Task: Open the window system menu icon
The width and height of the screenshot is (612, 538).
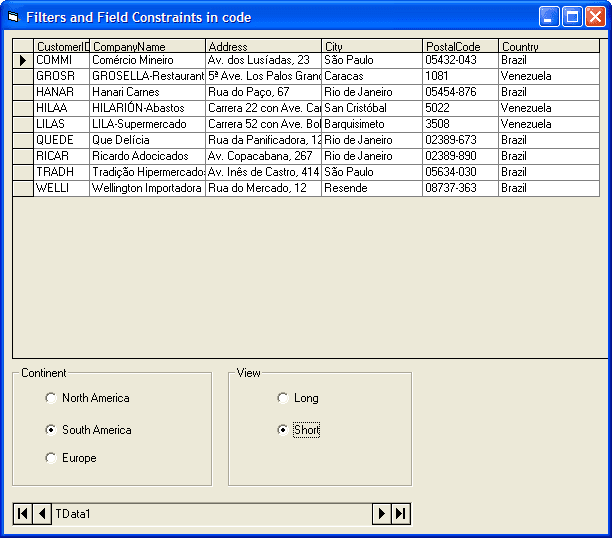Action: tap(13, 17)
